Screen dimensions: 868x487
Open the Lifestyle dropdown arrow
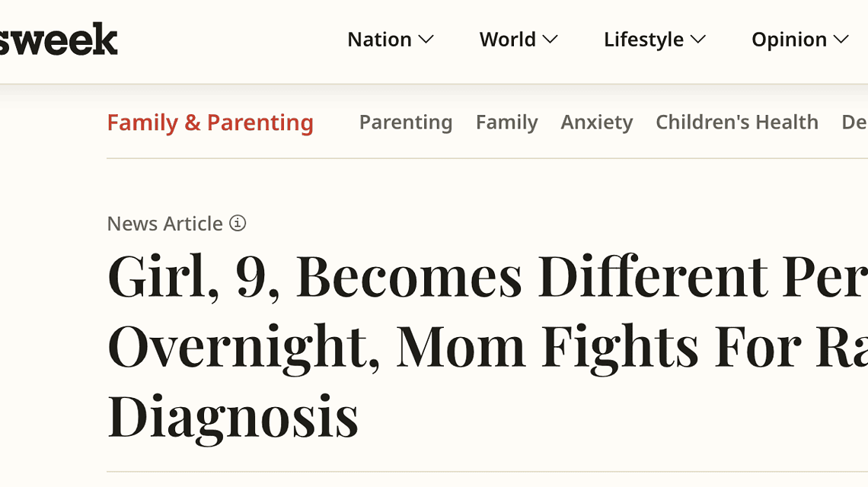point(700,40)
